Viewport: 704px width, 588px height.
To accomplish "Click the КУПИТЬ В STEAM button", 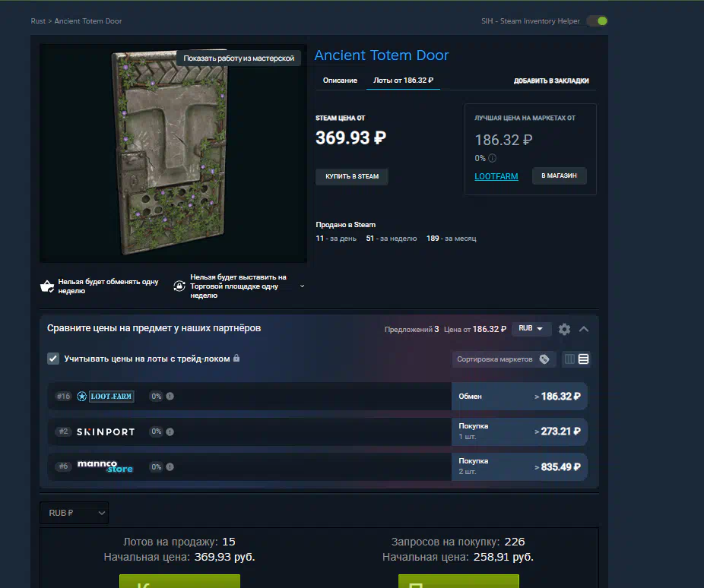I will (x=352, y=176).
